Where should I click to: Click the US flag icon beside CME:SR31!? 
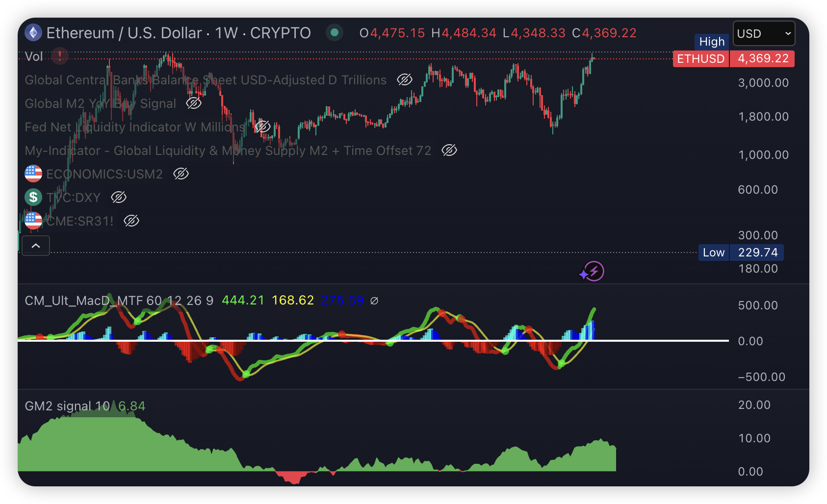pos(33,221)
